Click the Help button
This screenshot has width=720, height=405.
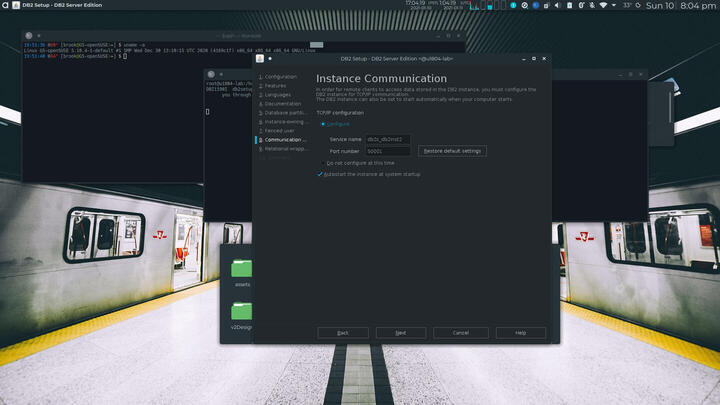(521, 333)
